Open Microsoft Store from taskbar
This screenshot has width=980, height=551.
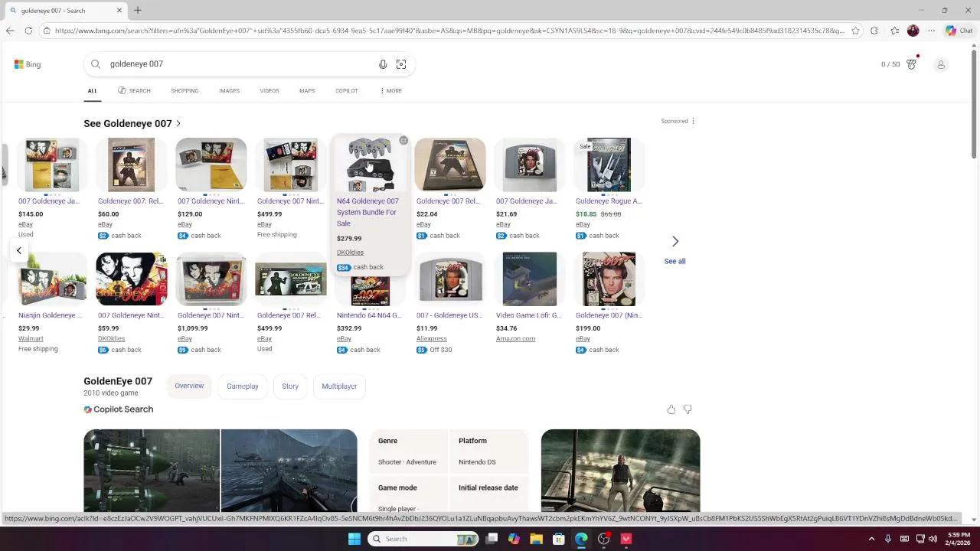[558, 539]
